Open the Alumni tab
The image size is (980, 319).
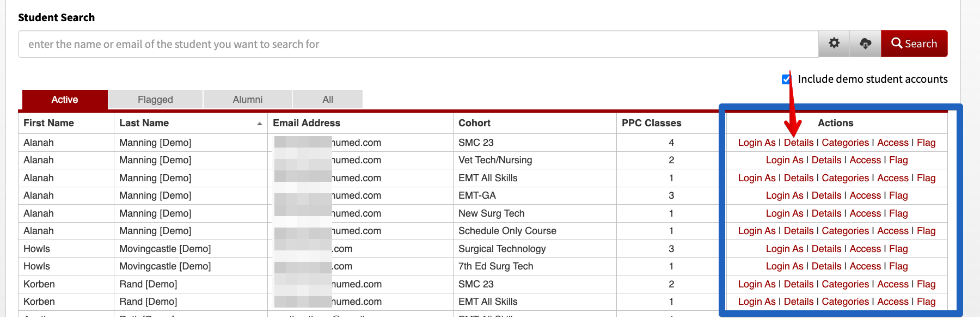tap(248, 100)
